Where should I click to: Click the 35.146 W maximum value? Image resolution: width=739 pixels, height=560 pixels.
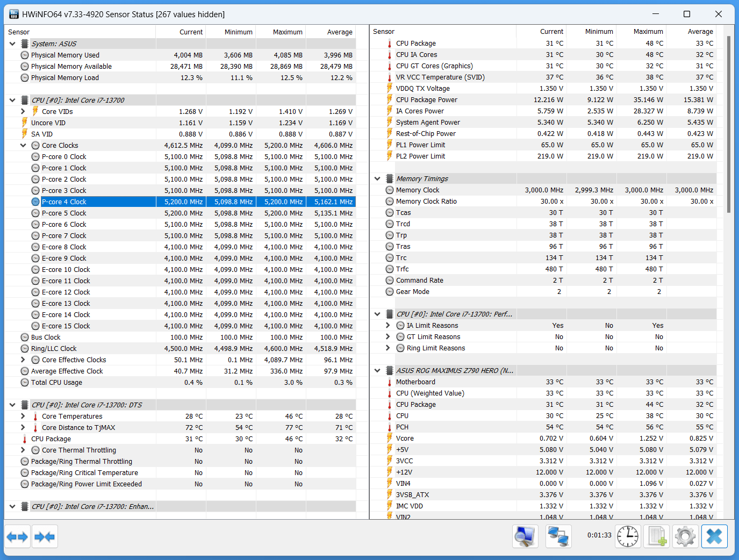(648, 99)
